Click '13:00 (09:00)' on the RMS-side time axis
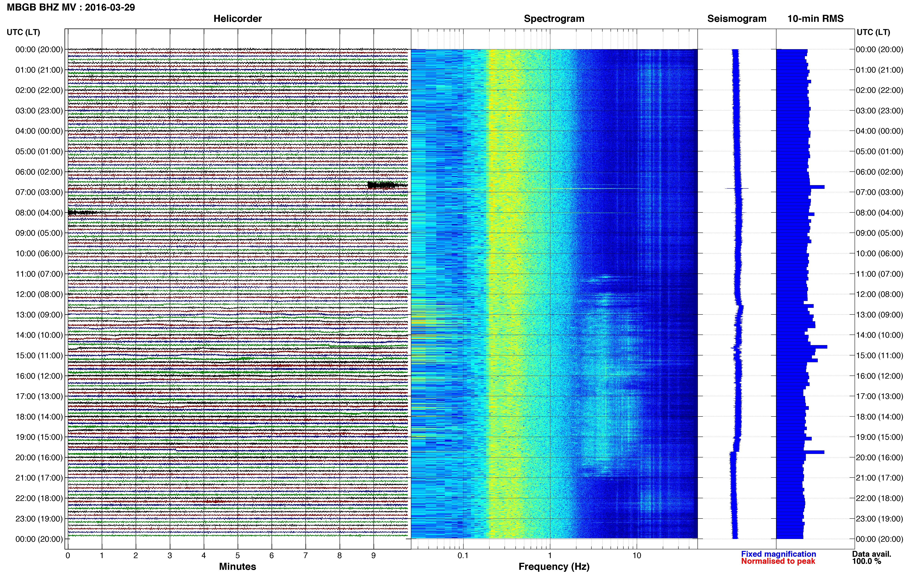 (879, 315)
